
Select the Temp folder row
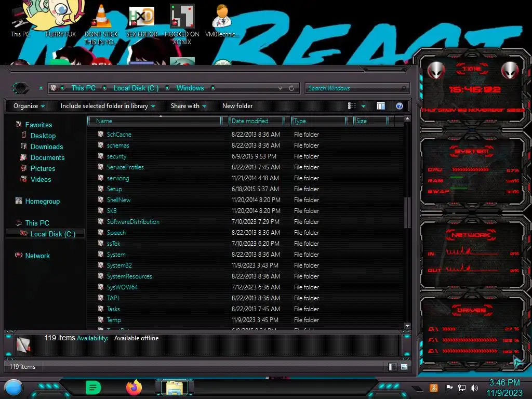pyautogui.click(x=246, y=320)
